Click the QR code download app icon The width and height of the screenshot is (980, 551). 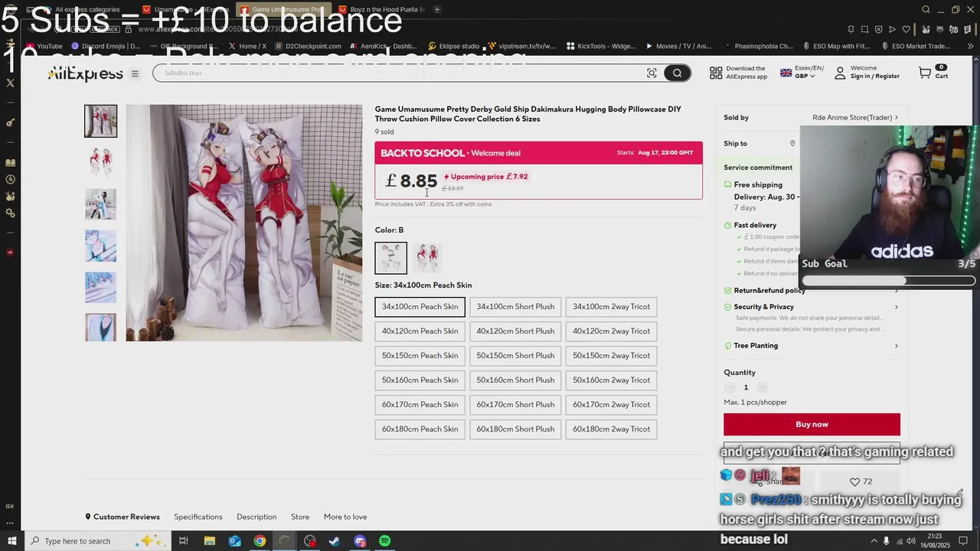[x=716, y=73]
